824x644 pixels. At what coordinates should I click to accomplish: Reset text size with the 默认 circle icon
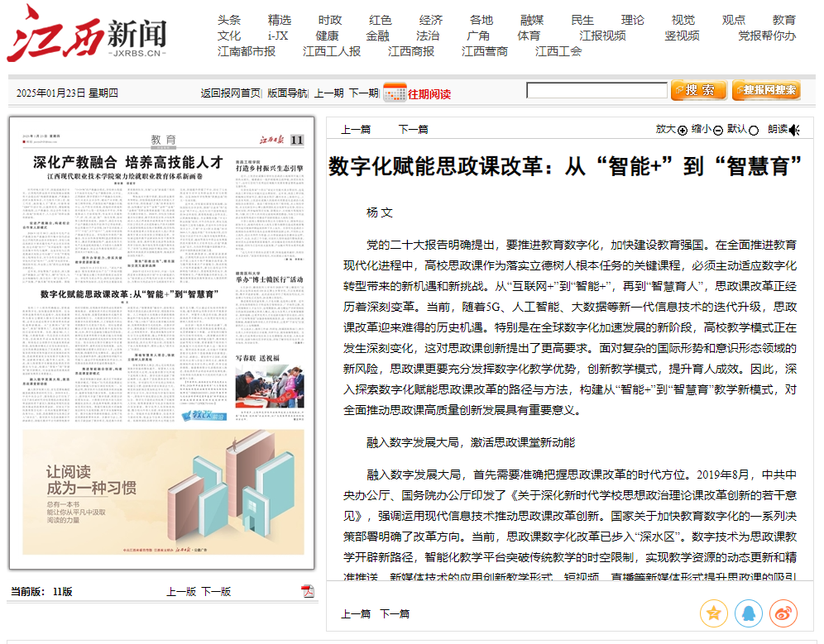click(x=754, y=130)
